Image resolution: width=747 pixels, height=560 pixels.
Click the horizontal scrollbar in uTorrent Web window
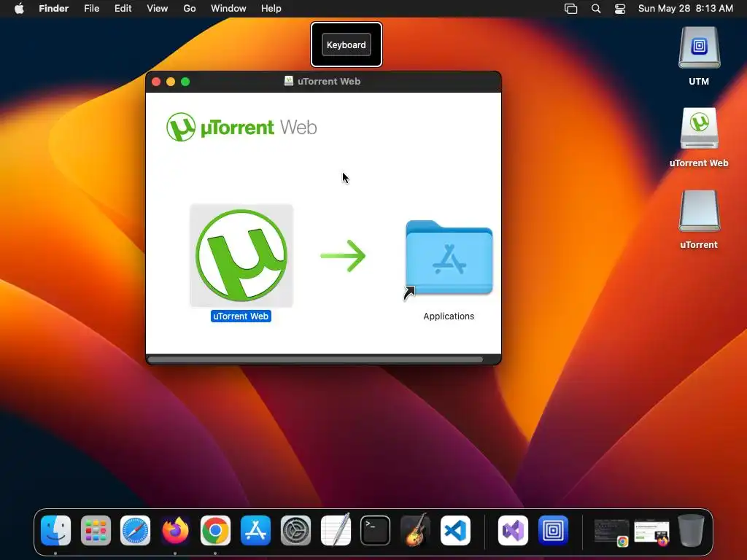pos(315,359)
